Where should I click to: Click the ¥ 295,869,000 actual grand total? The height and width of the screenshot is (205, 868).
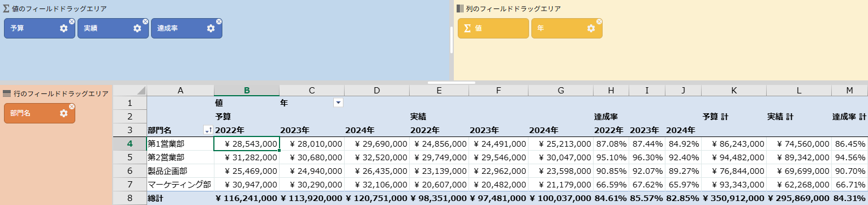(799, 198)
